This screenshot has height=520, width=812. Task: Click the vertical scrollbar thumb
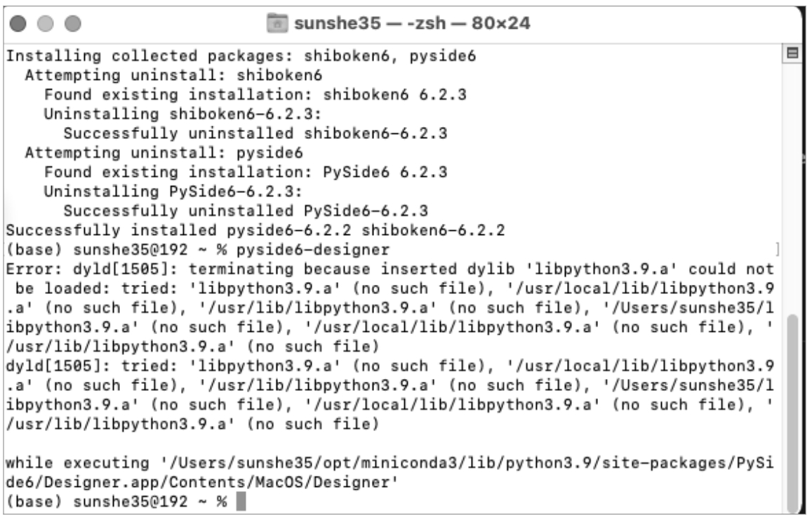pyautogui.click(x=792, y=412)
